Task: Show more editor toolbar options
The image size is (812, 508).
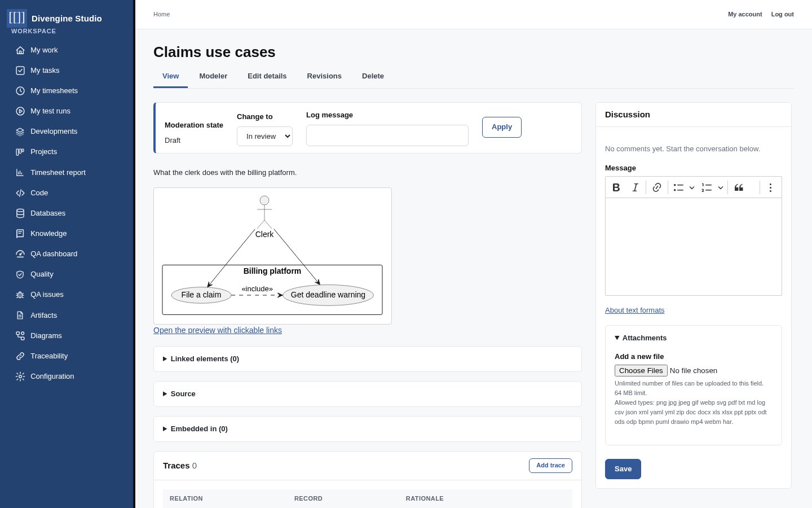Action: (770, 187)
